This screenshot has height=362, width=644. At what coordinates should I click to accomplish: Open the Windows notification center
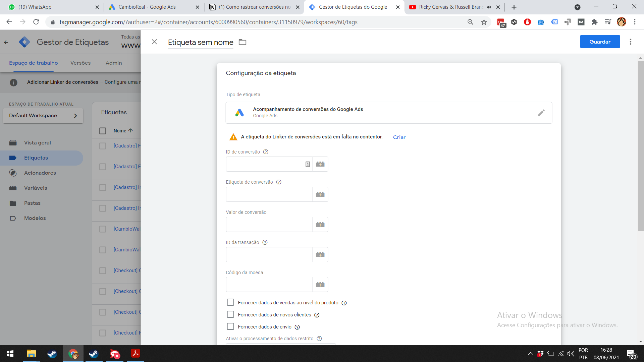pos(631,354)
